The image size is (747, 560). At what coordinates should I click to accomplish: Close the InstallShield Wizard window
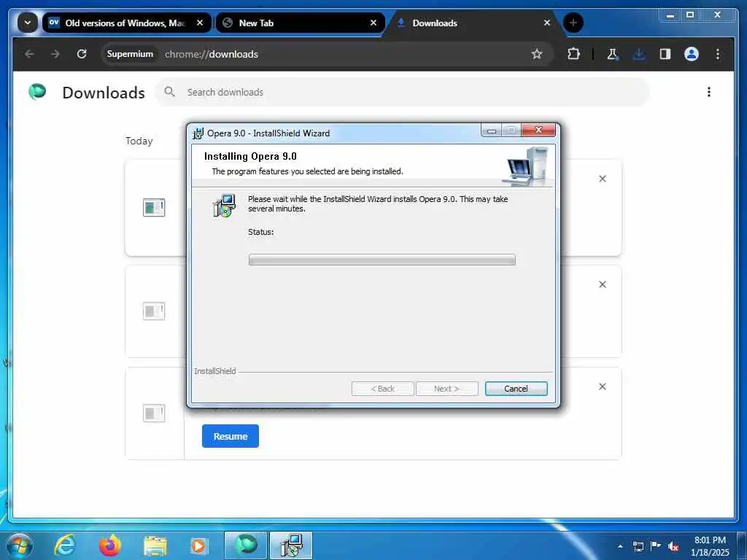(x=538, y=130)
